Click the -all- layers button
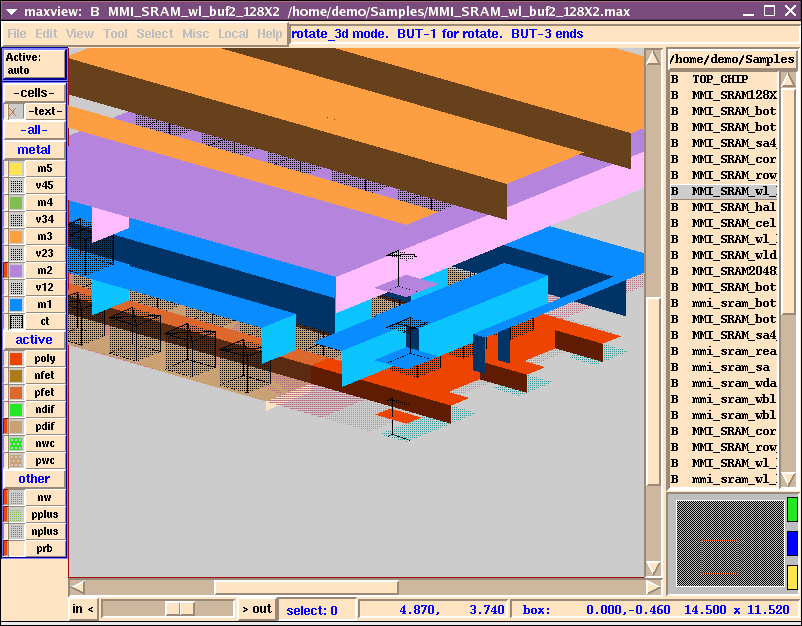Screen dimensions: 802x626 click(34, 130)
